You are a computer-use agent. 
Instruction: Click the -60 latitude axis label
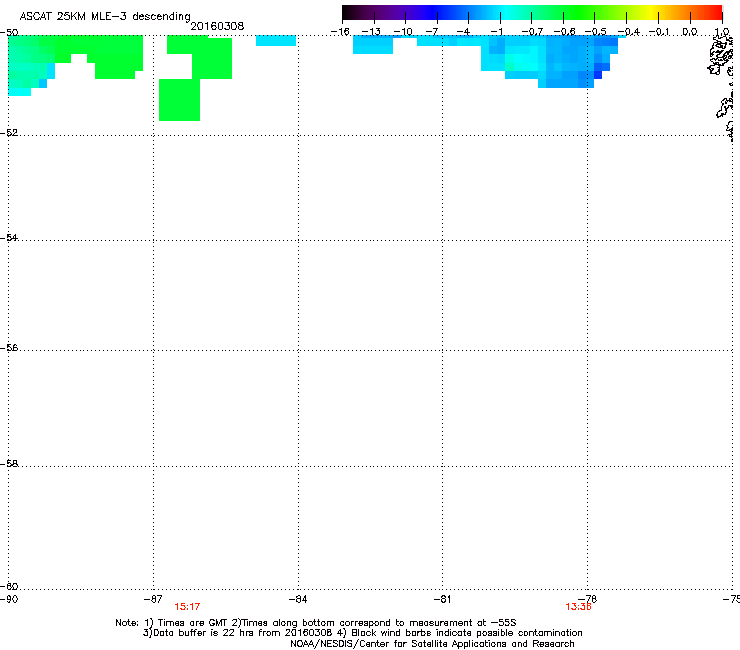(9, 587)
